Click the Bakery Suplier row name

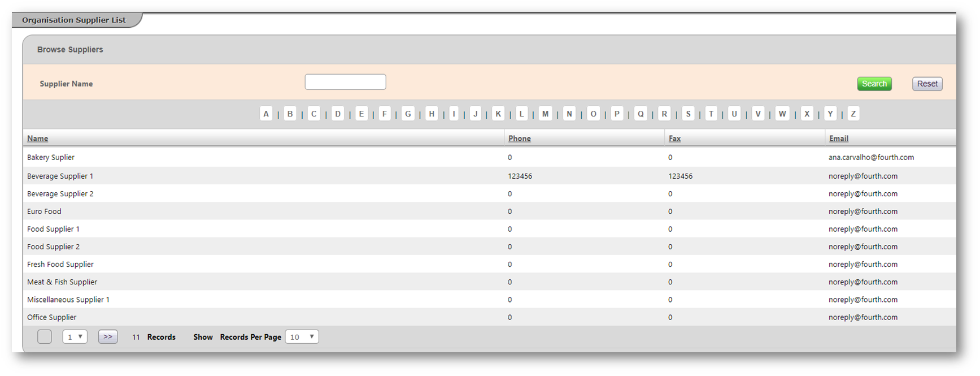[x=51, y=157]
